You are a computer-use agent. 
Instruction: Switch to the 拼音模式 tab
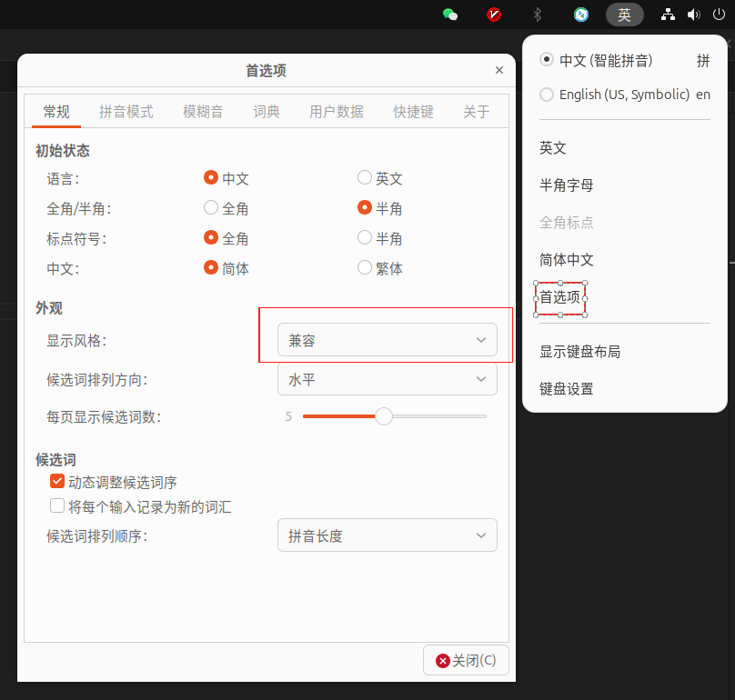coord(126,112)
